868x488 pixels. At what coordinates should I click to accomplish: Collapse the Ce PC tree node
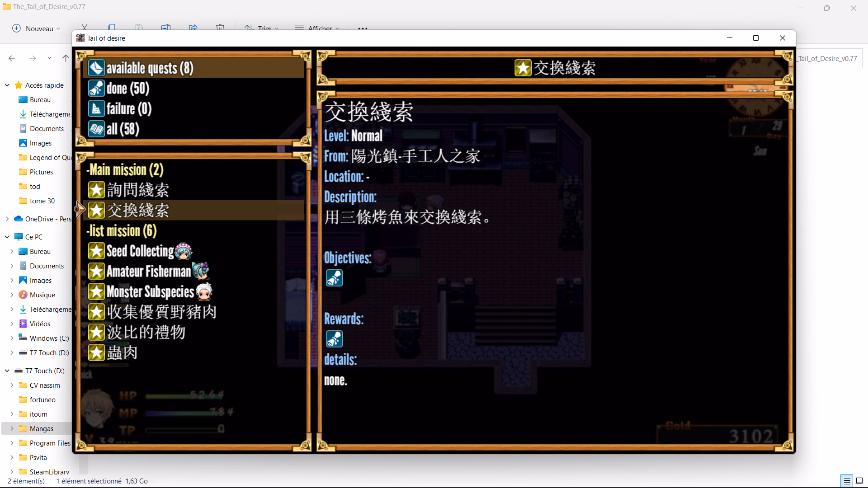click(x=7, y=237)
